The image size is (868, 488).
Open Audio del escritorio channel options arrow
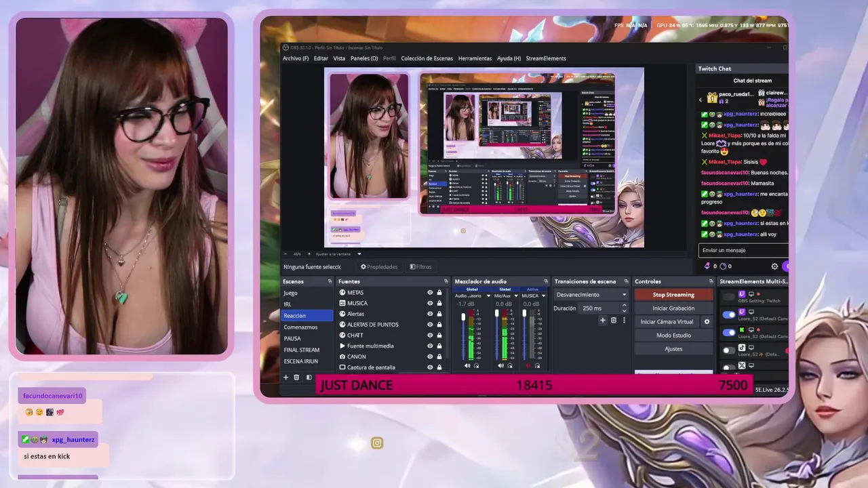[488, 296]
